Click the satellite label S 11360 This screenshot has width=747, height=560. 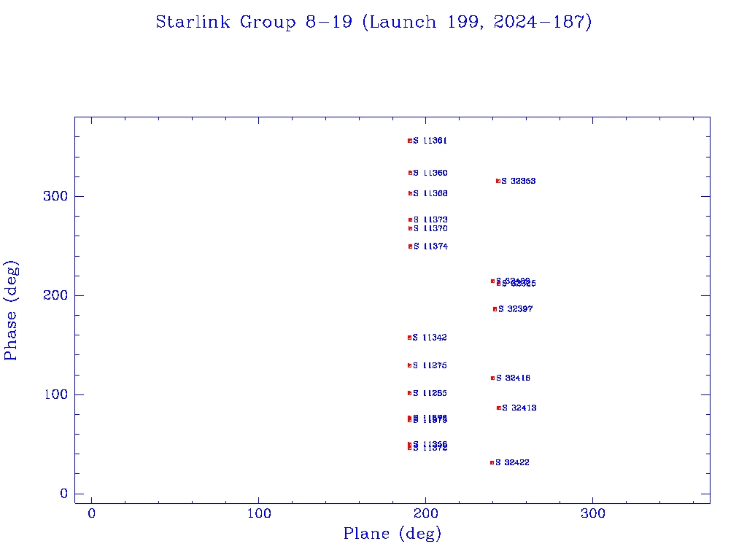pyautogui.click(x=430, y=173)
